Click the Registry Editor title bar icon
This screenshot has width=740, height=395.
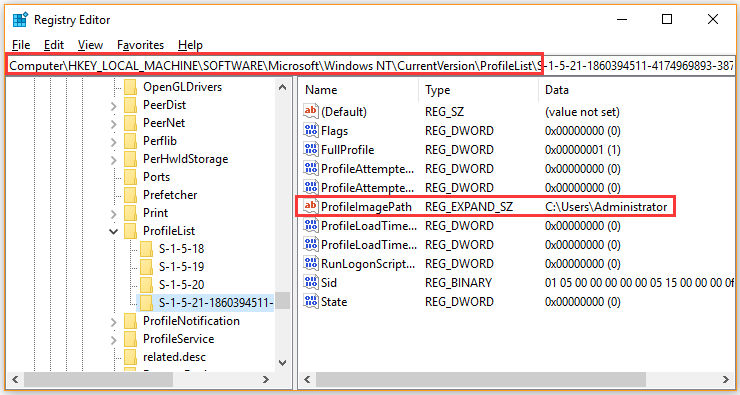pos(20,20)
